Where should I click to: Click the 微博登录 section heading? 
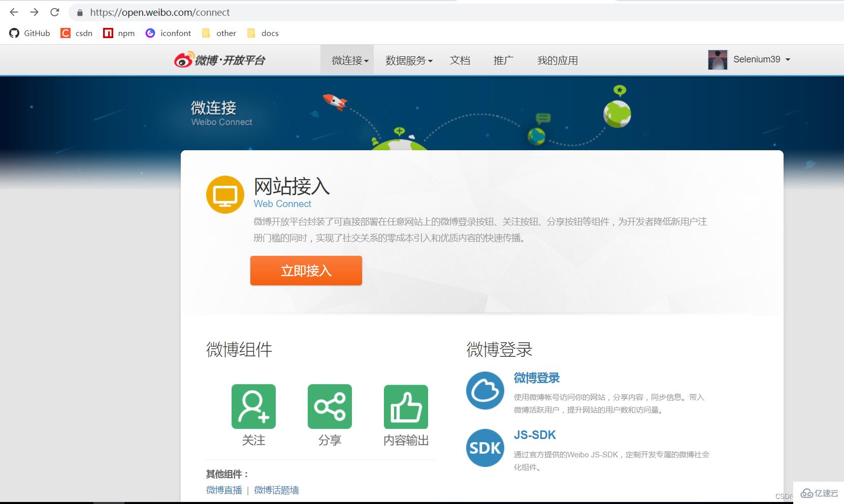click(x=499, y=349)
